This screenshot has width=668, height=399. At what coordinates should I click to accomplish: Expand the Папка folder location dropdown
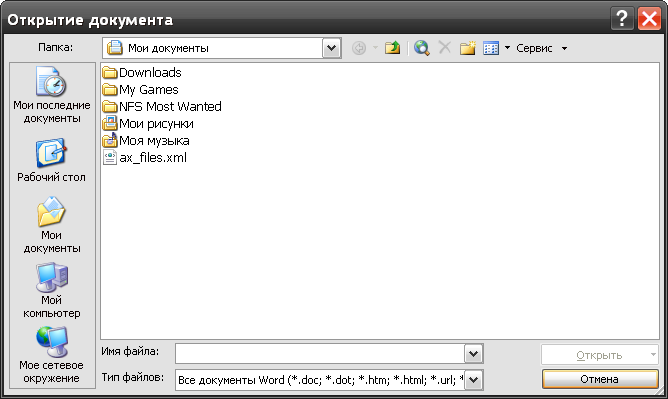coord(331,48)
